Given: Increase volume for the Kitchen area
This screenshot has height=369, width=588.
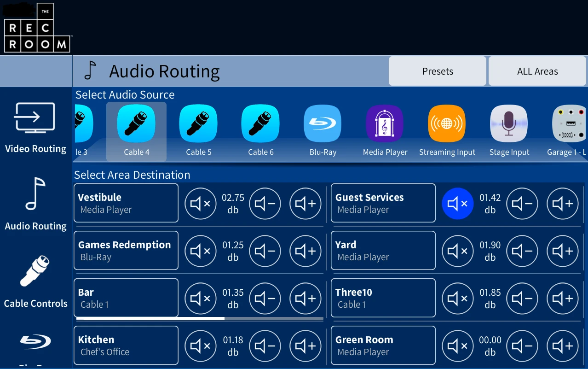Looking at the screenshot, I should (x=305, y=346).
